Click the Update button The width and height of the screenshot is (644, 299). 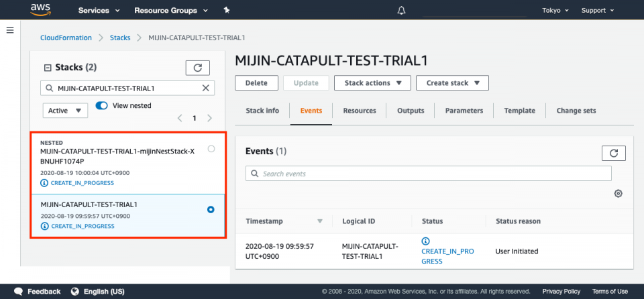tap(306, 82)
